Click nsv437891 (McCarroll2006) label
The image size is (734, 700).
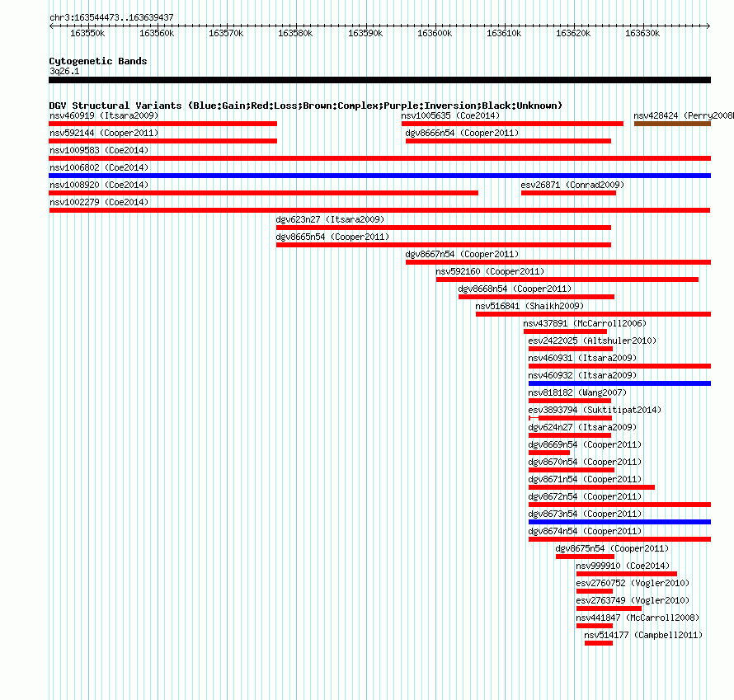tap(585, 323)
